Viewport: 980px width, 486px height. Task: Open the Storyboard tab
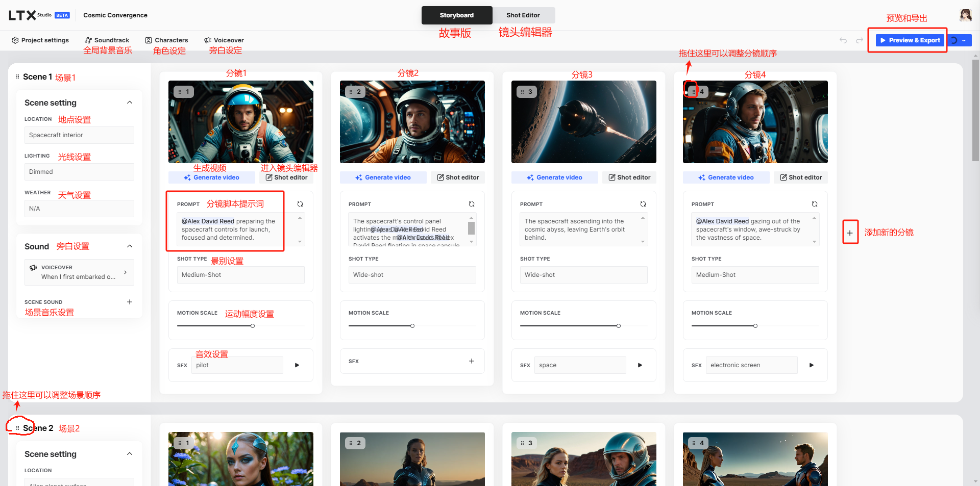(457, 15)
